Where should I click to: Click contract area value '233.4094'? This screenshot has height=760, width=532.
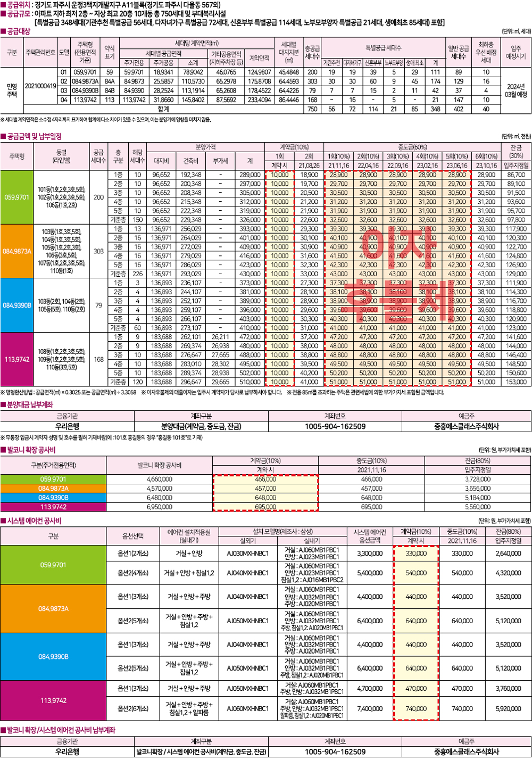(259, 100)
